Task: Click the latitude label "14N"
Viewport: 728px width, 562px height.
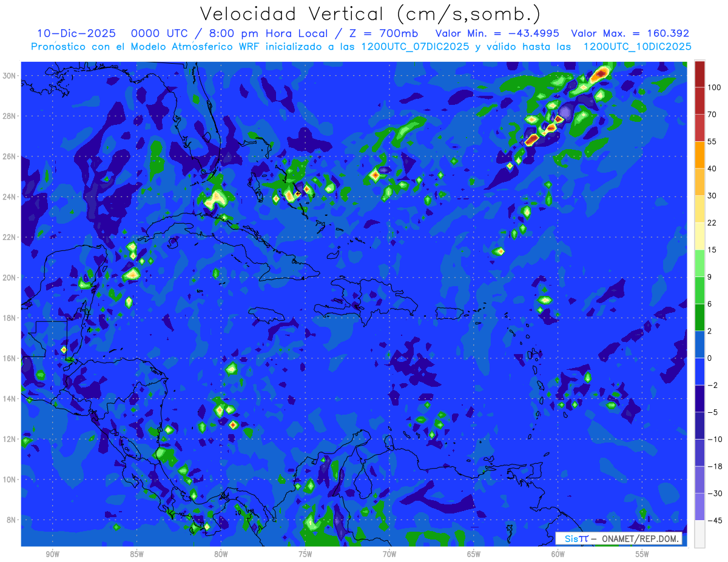Action: pyautogui.click(x=10, y=399)
